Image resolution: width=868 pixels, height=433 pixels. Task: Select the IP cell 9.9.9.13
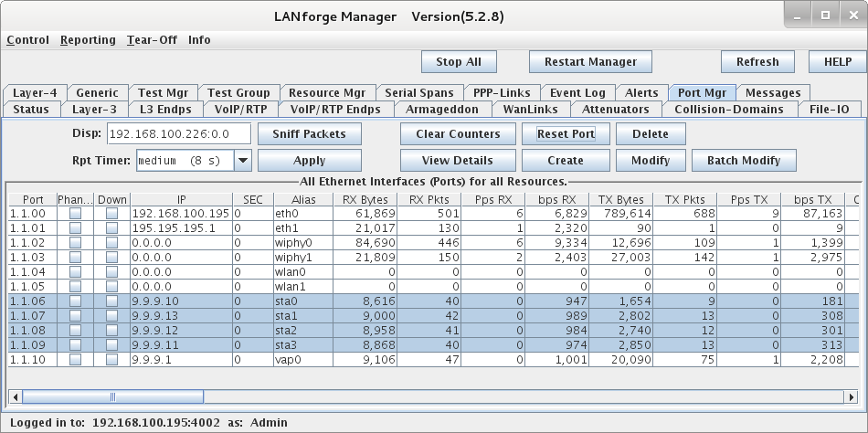pyautogui.click(x=181, y=316)
